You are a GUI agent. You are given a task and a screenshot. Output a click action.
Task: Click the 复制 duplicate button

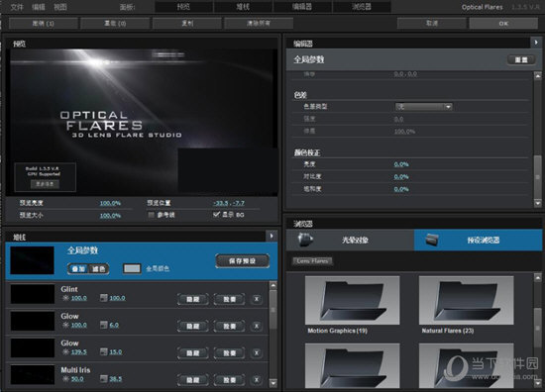point(187,24)
